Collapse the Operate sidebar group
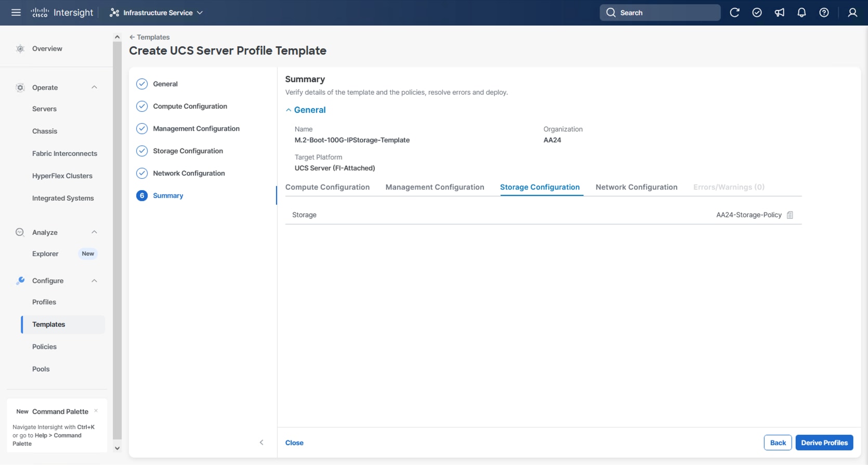868x465 pixels. pos(94,87)
